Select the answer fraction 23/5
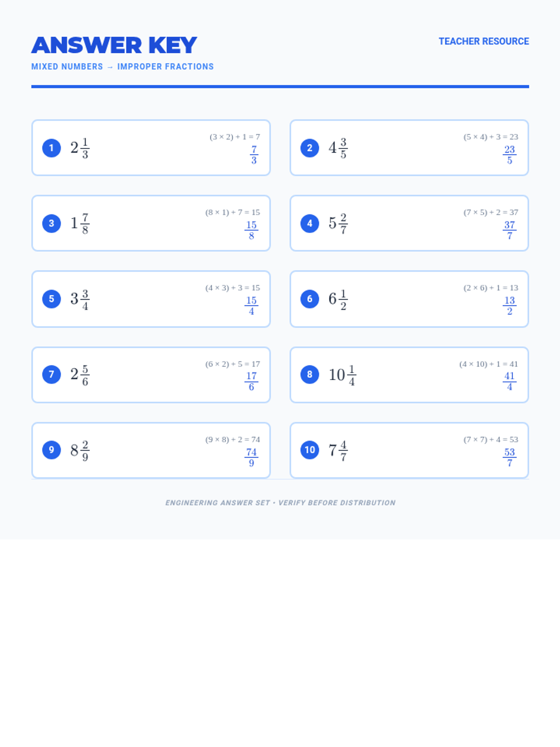The image size is (560, 747). click(x=510, y=155)
